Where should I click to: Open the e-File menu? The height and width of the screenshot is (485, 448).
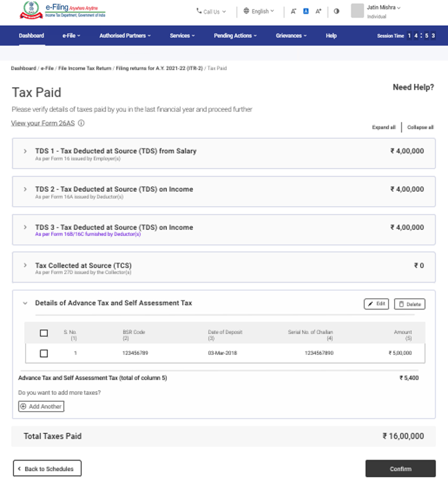coord(71,36)
